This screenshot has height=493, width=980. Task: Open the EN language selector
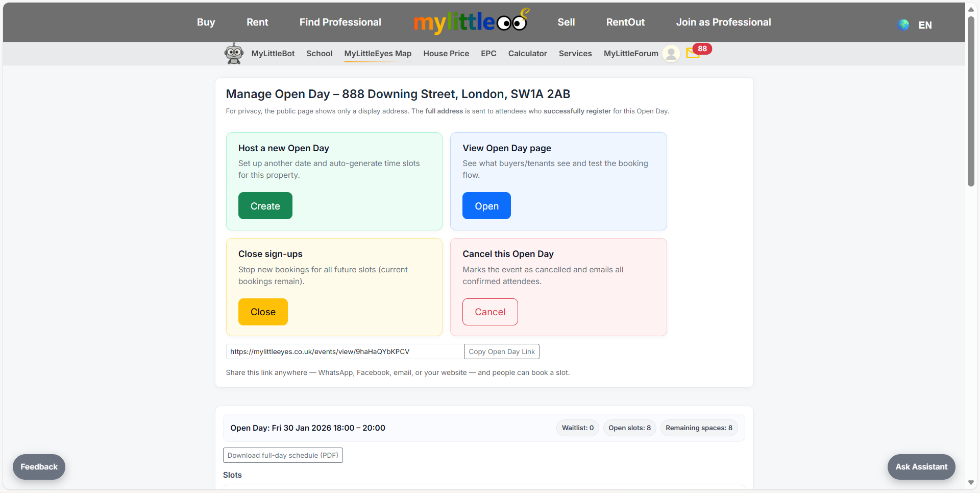pyautogui.click(x=924, y=25)
